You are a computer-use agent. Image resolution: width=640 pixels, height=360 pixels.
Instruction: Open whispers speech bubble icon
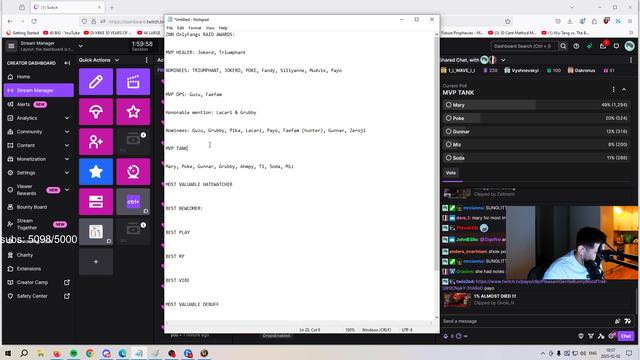click(x=616, y=46)
